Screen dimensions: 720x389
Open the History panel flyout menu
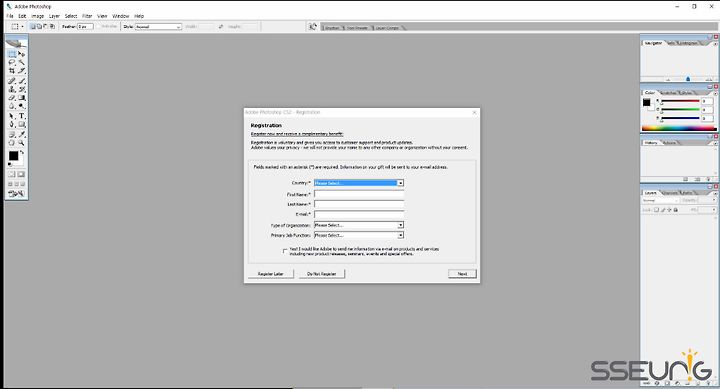715,143
